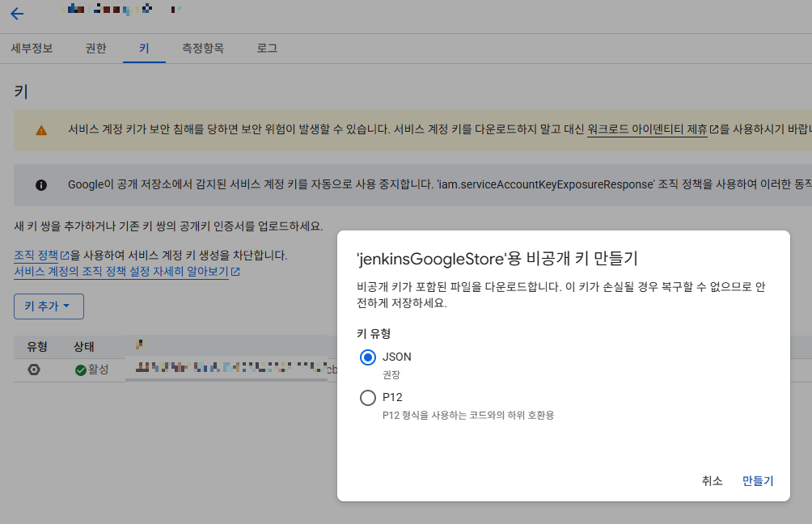Click the 권장 hint under JSON
Screen dimensions: 812x524
(x=391, y=374)
